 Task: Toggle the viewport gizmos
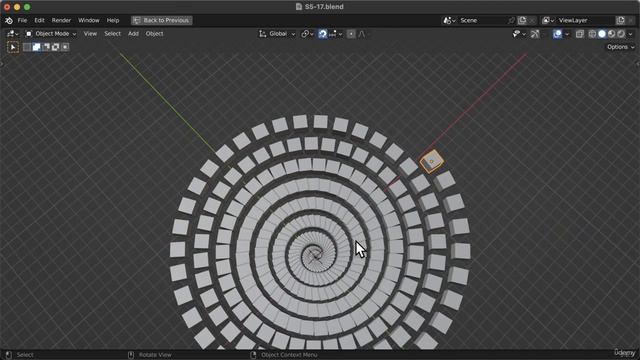coord(535,34)
